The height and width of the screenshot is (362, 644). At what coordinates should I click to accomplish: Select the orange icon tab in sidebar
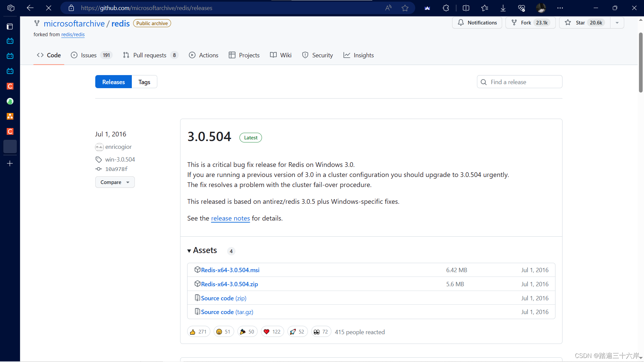[x=10, y=116]
